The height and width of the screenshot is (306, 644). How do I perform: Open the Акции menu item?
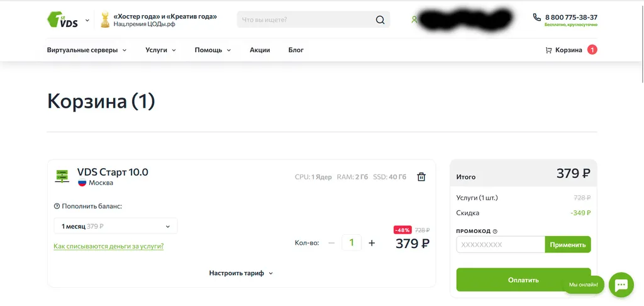[260, 50]
